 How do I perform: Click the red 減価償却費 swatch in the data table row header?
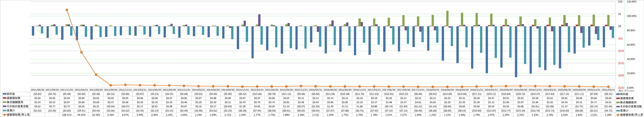(4, 98)
